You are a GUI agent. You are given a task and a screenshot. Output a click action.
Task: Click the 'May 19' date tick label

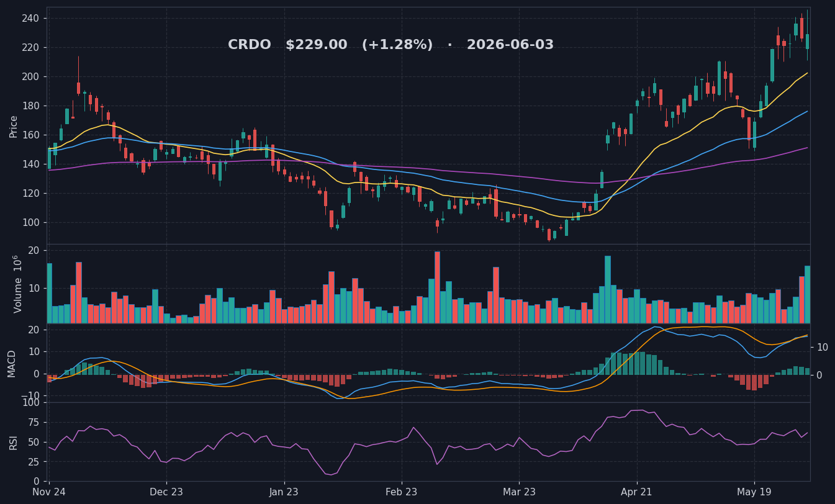(x=754, y=492)
